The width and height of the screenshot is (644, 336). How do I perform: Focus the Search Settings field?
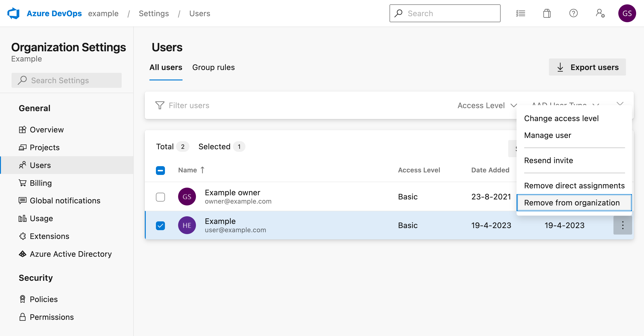(66, 80)
